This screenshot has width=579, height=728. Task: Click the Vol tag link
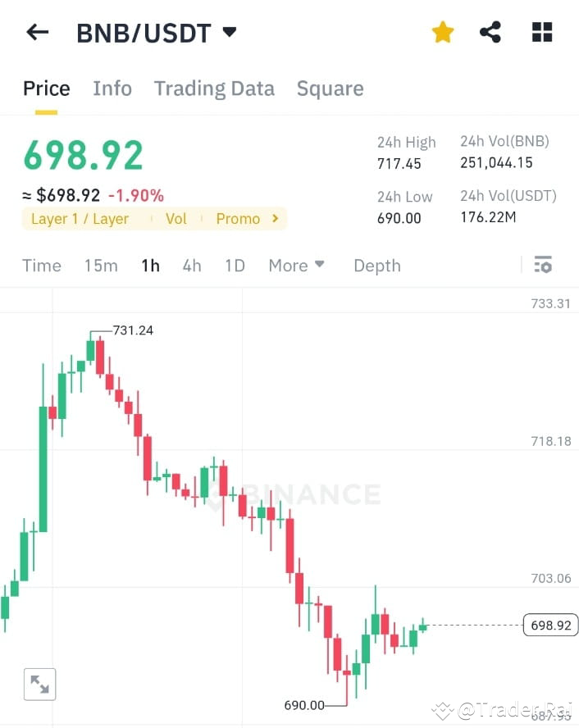tap(176, 219)
